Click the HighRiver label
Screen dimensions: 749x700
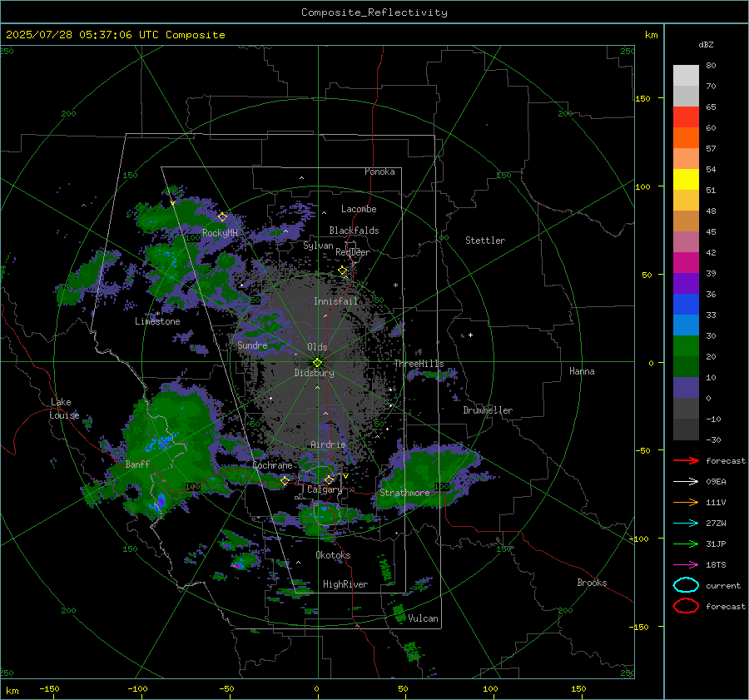345,584
